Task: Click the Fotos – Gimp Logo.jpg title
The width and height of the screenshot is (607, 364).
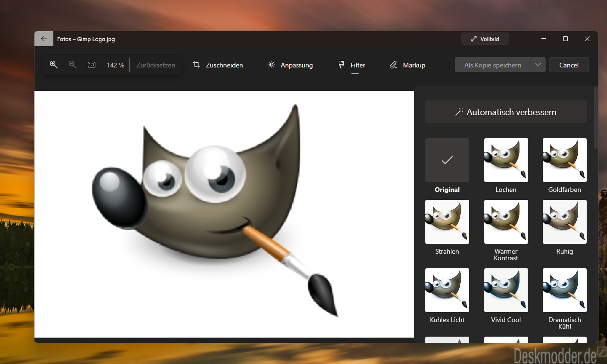Action: click(86, 39)
